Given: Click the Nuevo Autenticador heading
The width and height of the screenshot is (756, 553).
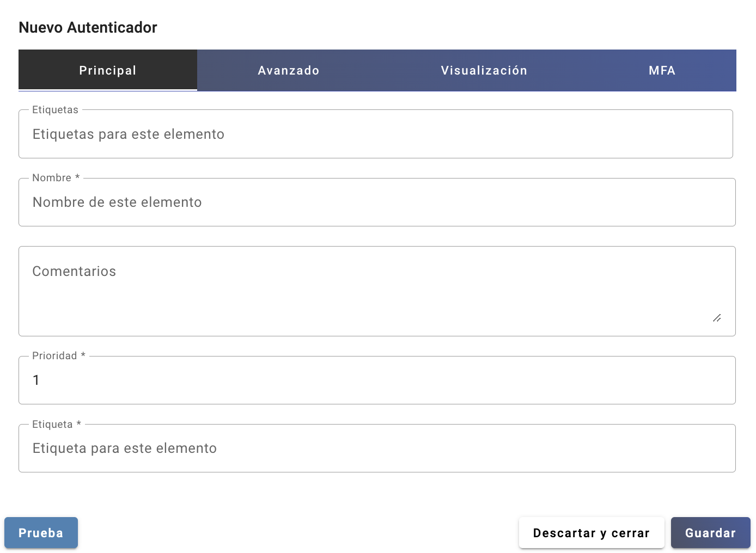Looking at the screenshot, I should pyautogui.click(x=88, y=27).
